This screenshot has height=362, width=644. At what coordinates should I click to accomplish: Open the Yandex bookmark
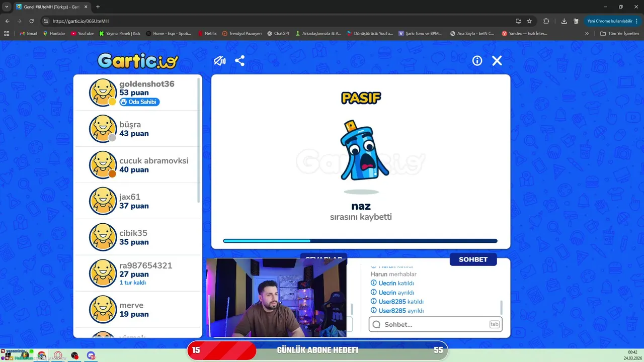click(x=524, y=33)
